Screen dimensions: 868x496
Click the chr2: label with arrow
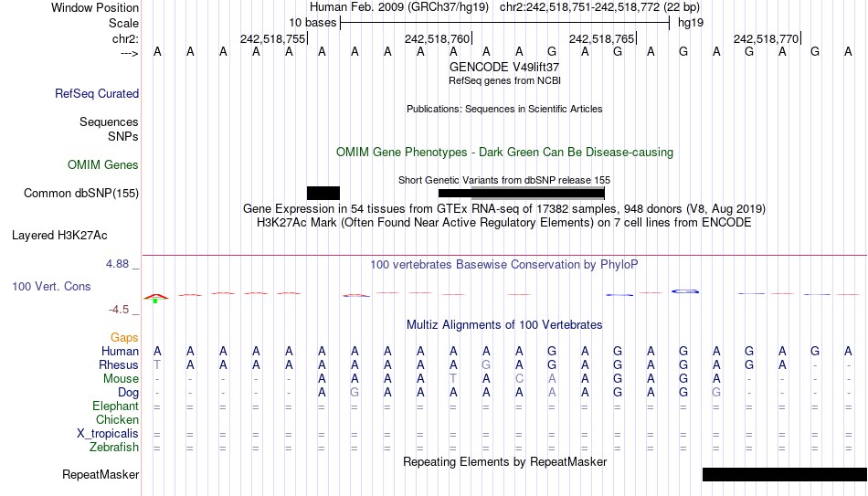125,38
